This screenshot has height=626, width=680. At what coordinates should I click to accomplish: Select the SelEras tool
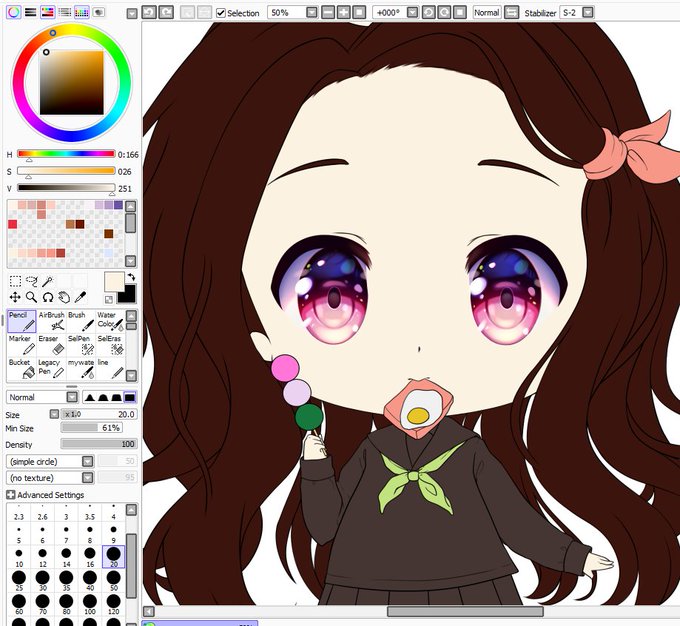pos(110,345)
